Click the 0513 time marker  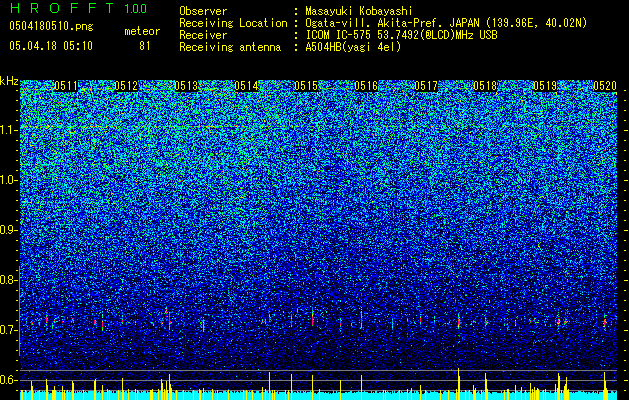coord(186,86)
